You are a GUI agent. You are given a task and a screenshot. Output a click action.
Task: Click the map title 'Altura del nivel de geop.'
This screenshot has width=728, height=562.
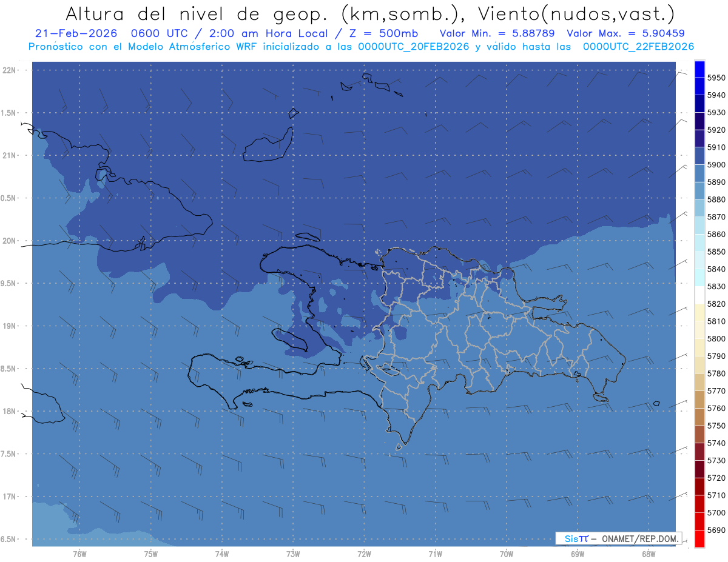pos(197,13)
